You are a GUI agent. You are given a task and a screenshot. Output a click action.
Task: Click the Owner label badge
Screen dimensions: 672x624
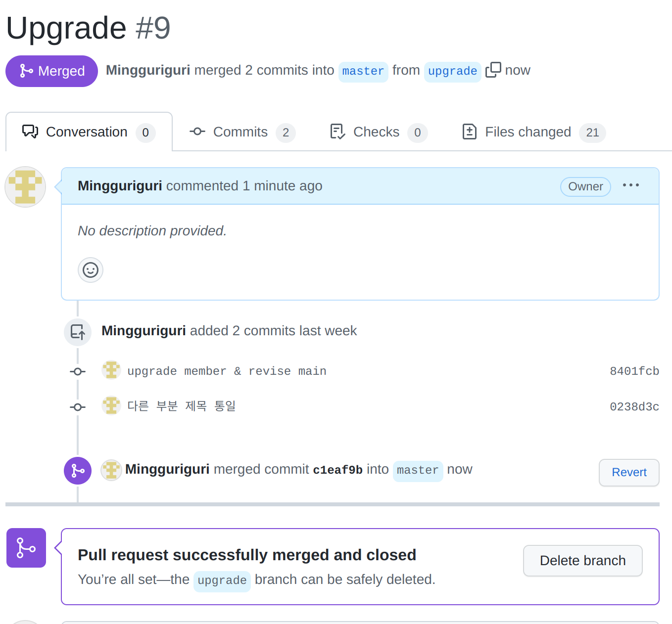(x=585, y=186)
